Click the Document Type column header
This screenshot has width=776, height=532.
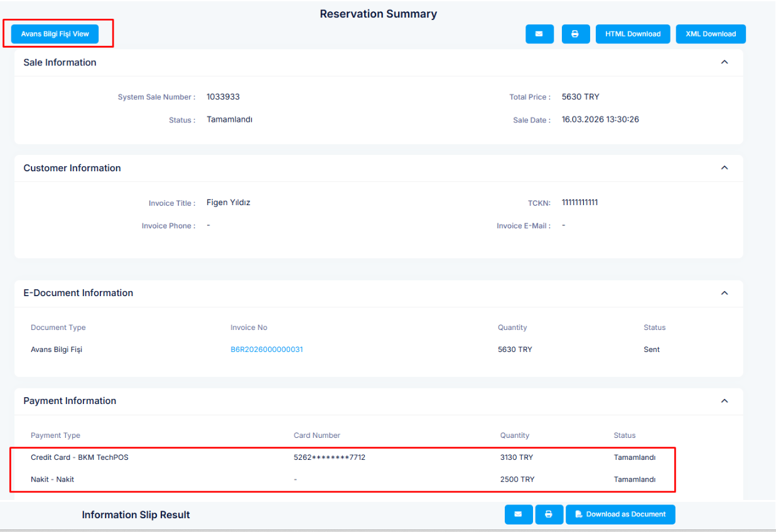[58, 327]
